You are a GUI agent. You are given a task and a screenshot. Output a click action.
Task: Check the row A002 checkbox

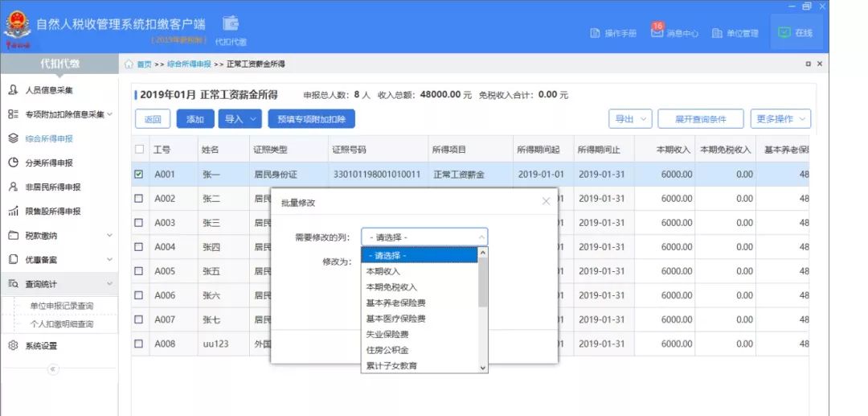point(139,199)
